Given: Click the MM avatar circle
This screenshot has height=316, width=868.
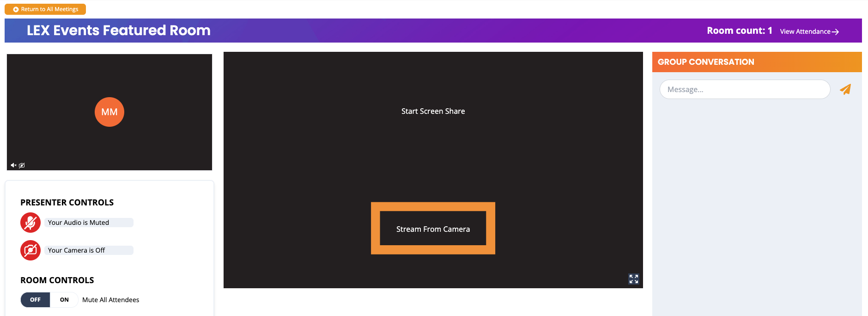Looking at the screenshot, I should point(109,112).
